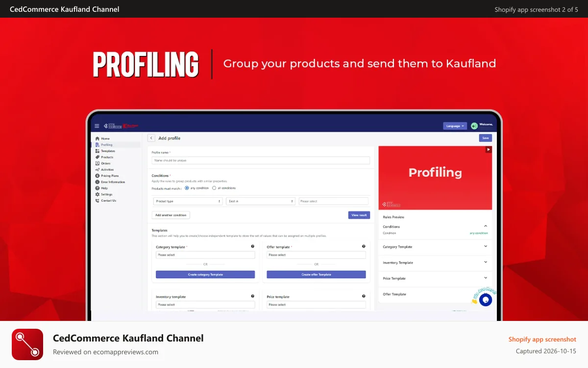
Task: Click Price template help question icon
Action: pos(364,296)
